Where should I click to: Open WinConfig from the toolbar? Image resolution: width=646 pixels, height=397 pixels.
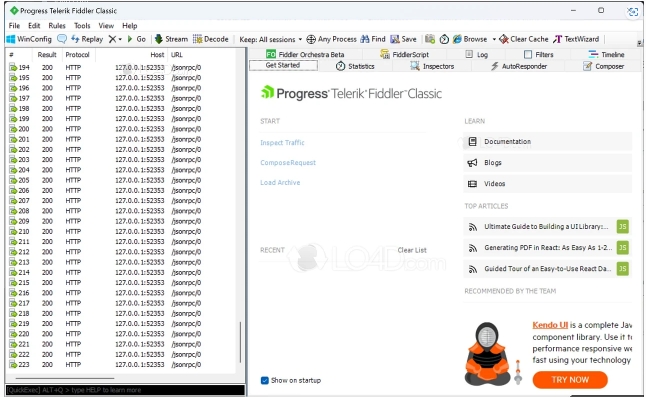pyautogui.click(x=29, y=39)
